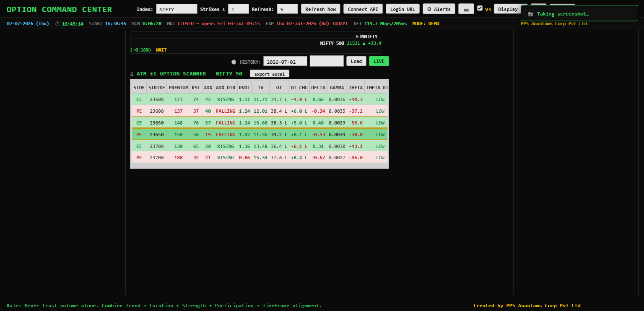644x311 pixels.
Task: Click the MODE: DEMO status text
Action: pos(426,23)
